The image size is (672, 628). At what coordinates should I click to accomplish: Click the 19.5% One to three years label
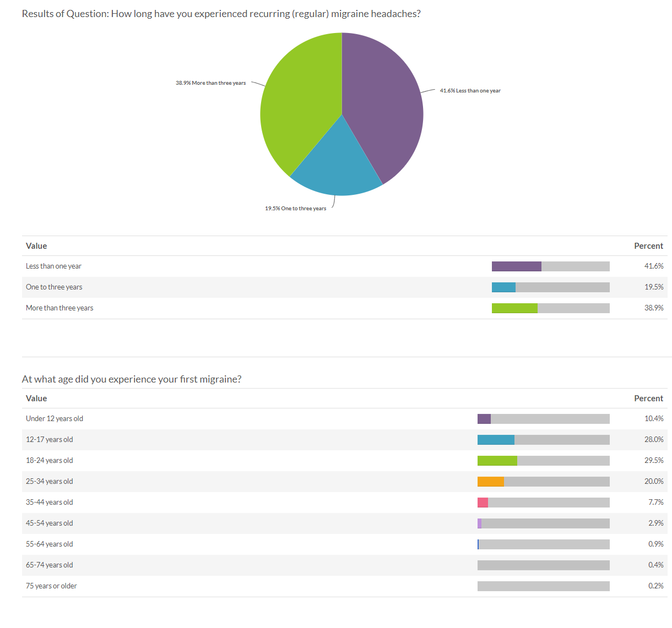[296, 208]
